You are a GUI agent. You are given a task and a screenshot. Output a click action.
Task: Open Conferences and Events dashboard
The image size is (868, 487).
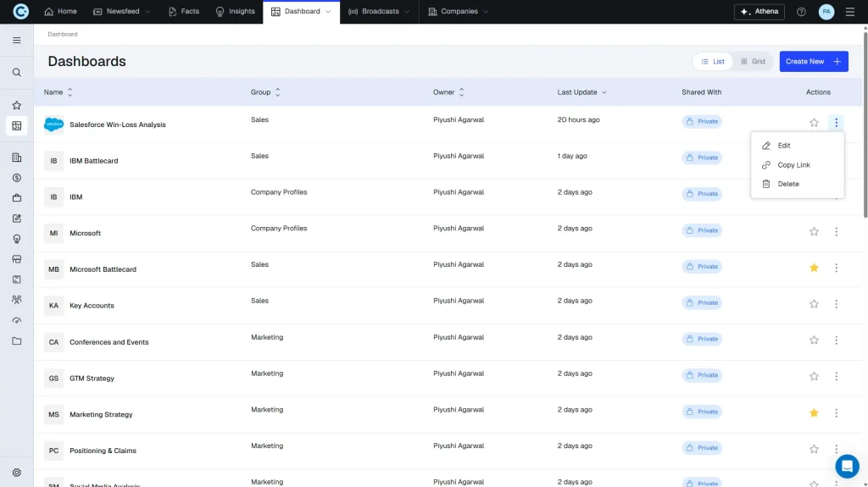(x=109, y=342)
